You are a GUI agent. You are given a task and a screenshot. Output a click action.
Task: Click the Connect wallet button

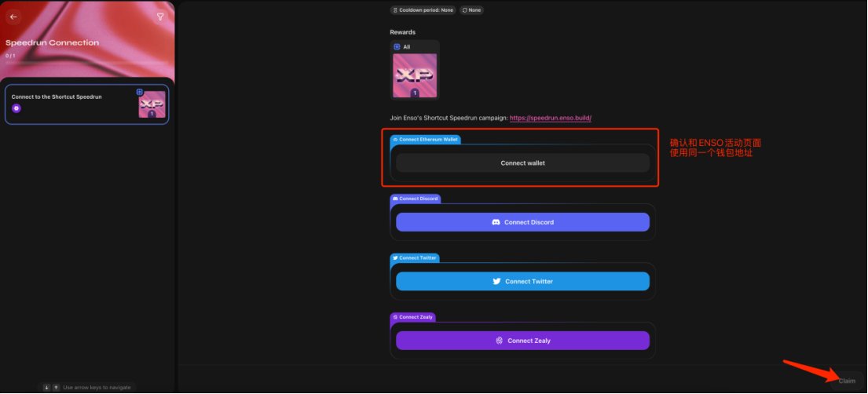[522, 163]
